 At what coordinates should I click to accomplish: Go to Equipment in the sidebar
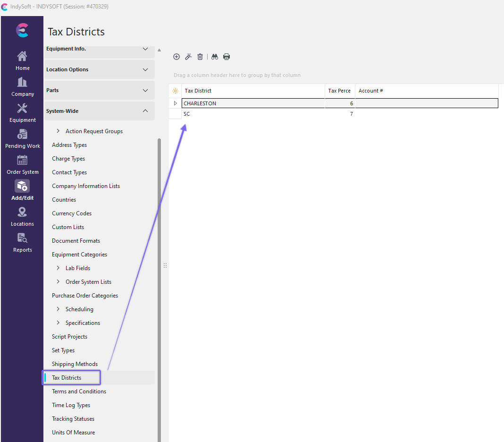[22, 113]
